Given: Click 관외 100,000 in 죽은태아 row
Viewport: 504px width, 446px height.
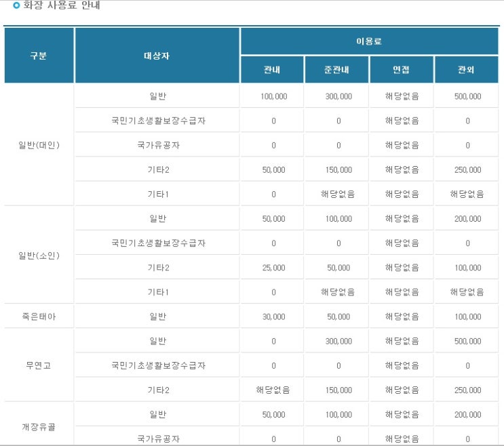Looking at the screenshot, I should point(467,317).
